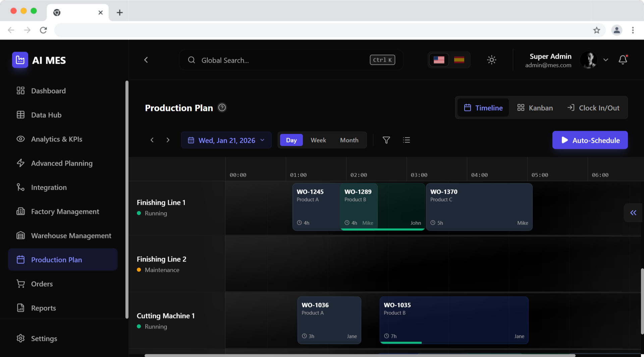Select the Finishing Line 2 row label
Screen dimensions: 644x357
click(x=161, y=259)
